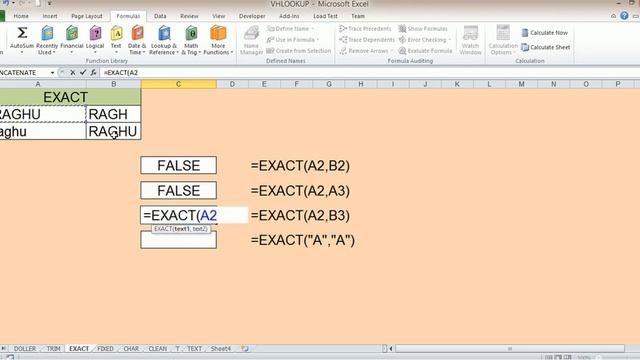Open Math & Trig functions icon
The width and height of the screenshot is (640, 360).
(191, 33)
